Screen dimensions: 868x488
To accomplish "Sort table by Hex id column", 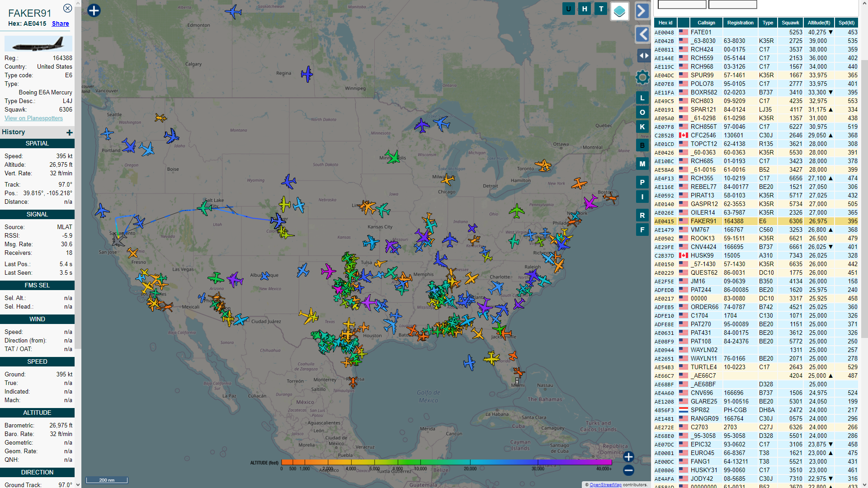I will (x=665, y=23).
